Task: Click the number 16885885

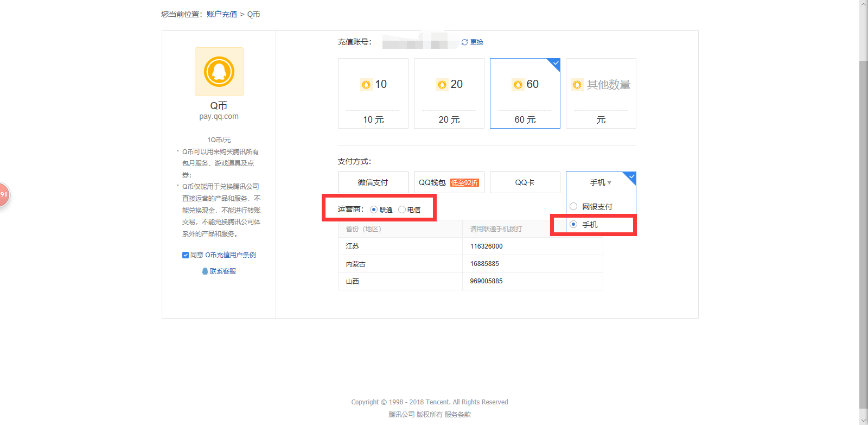Action: pyautogui.click(x=484, y=264)
